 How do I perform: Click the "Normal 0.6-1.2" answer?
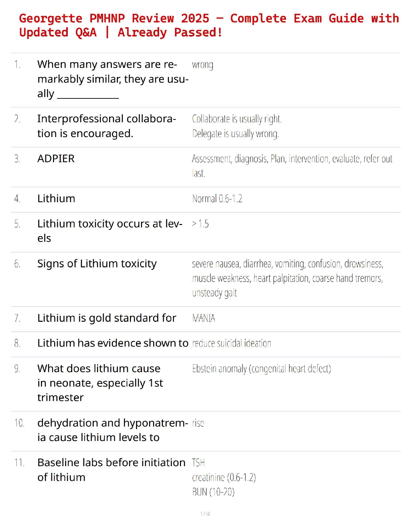pos(217,199)
